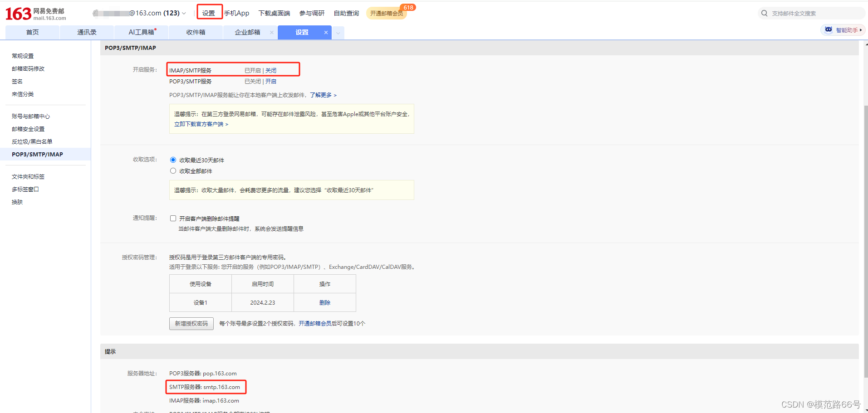Open 账号与邮箱中心 in the sidebar
The height and width of the screenshot is (413, 868).
coord(31,117)
